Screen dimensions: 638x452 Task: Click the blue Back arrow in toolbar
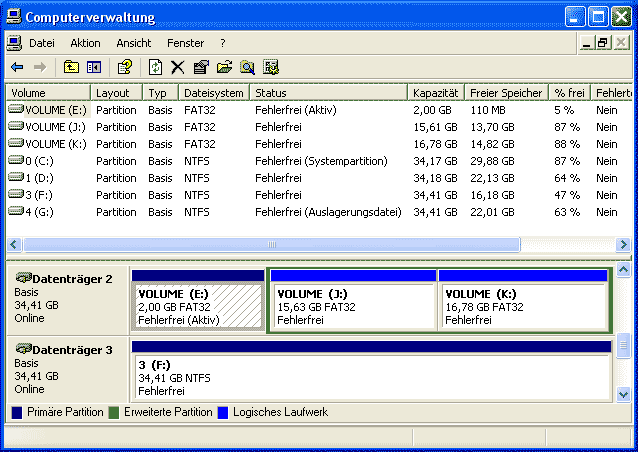click(17, 67)
